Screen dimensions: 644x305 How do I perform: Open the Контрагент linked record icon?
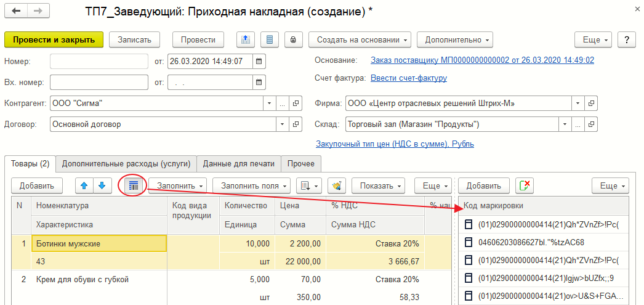pos(296,103)
